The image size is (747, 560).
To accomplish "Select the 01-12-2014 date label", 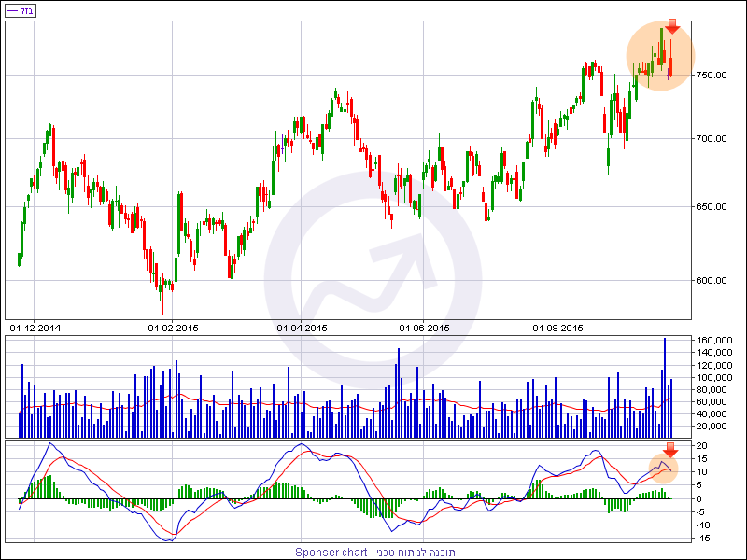I will [35, 328].
